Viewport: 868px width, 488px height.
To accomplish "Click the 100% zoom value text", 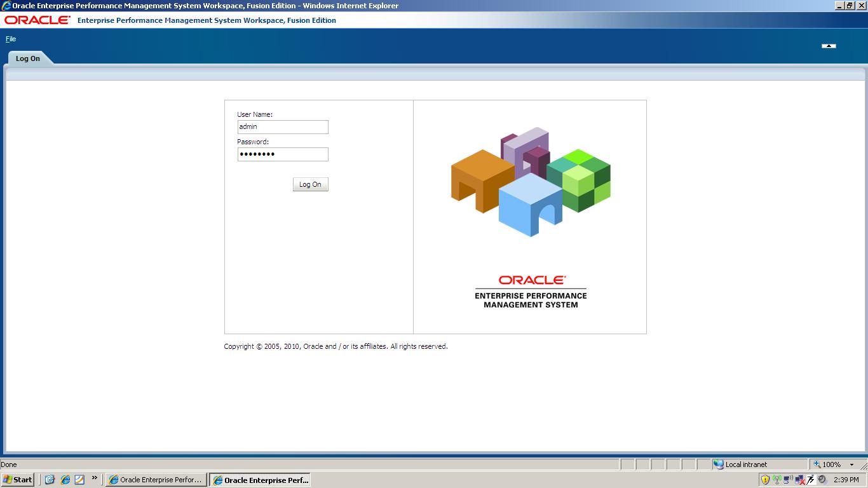I will pyautogui.click(x=832, y=464).
